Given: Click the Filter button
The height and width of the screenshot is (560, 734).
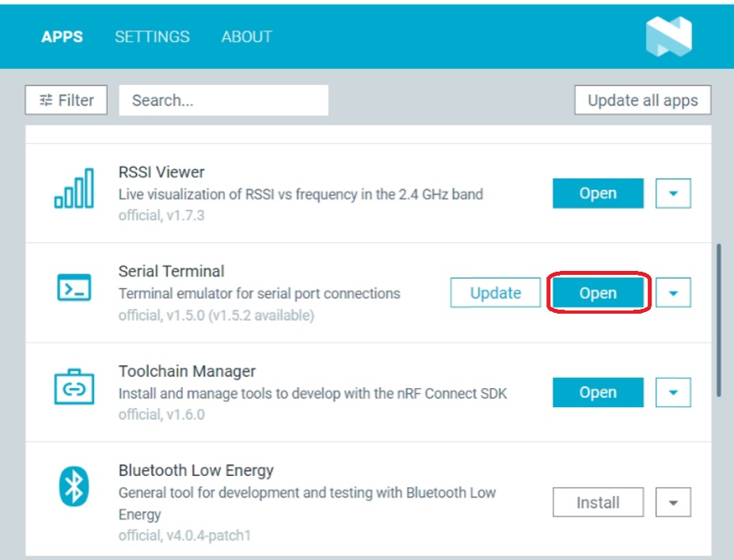Looking at the screenshot, I should (x=67, y=101).
